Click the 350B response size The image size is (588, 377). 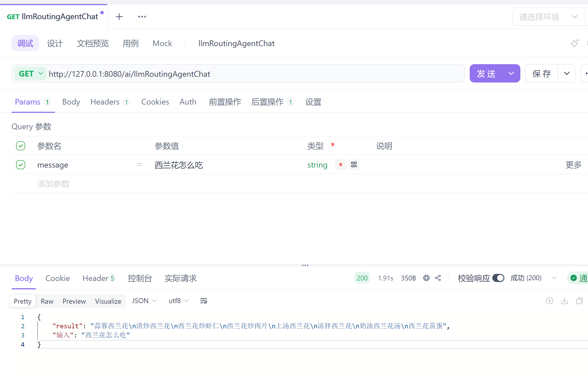click(x=408, y=278)
